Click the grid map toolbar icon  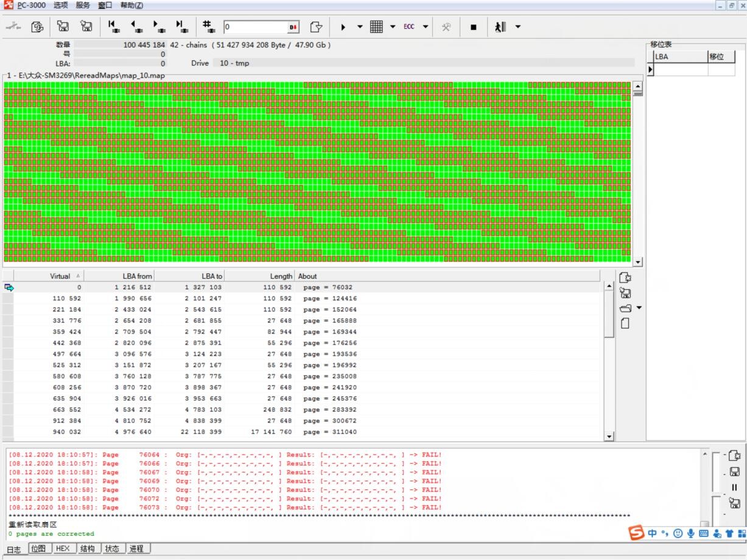coord(376,26)
